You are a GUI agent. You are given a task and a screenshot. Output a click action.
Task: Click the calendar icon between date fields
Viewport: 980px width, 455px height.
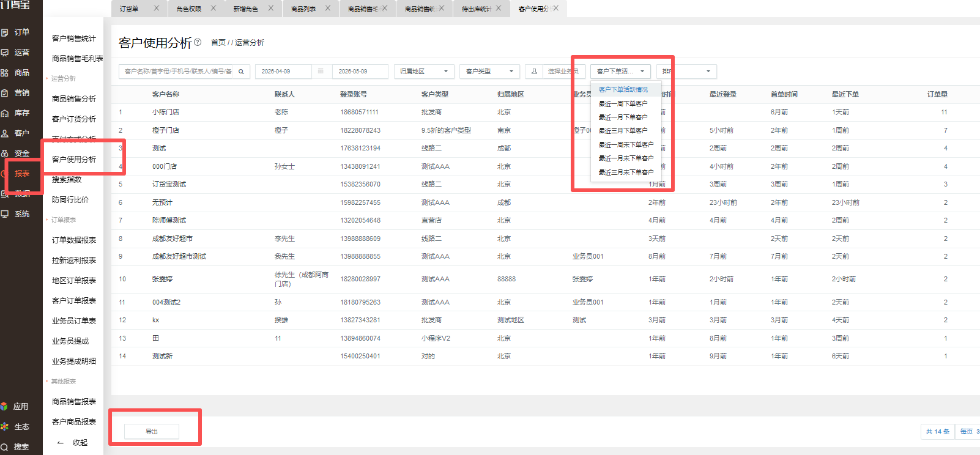tap(321, 71)
